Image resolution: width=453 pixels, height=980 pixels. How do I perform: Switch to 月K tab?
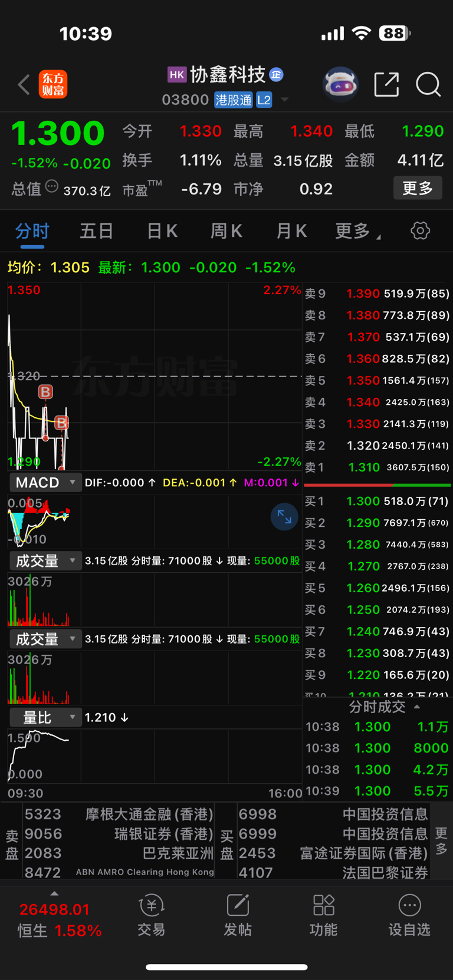[291, 230]
